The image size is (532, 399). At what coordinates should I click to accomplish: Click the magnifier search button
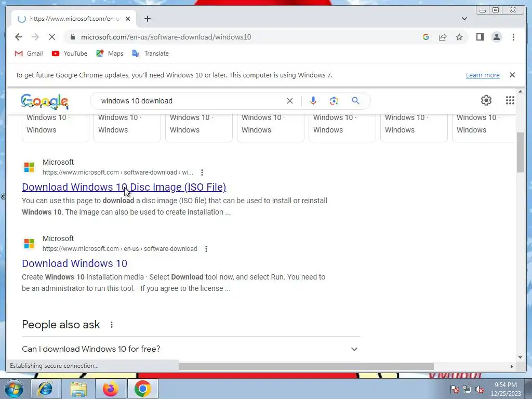pos(355,101)
